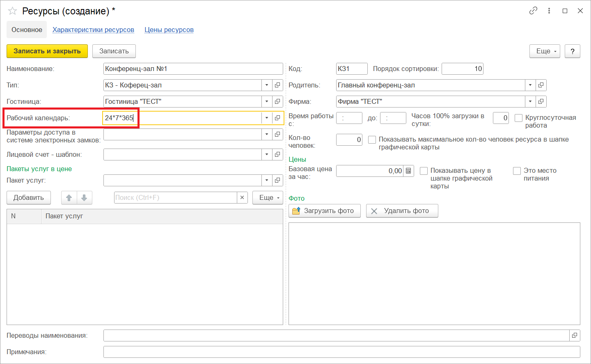Expand the Рабочий календарь dropdown list
The image size is (591, 364).
pyautogui.click(x=267, y=118)
